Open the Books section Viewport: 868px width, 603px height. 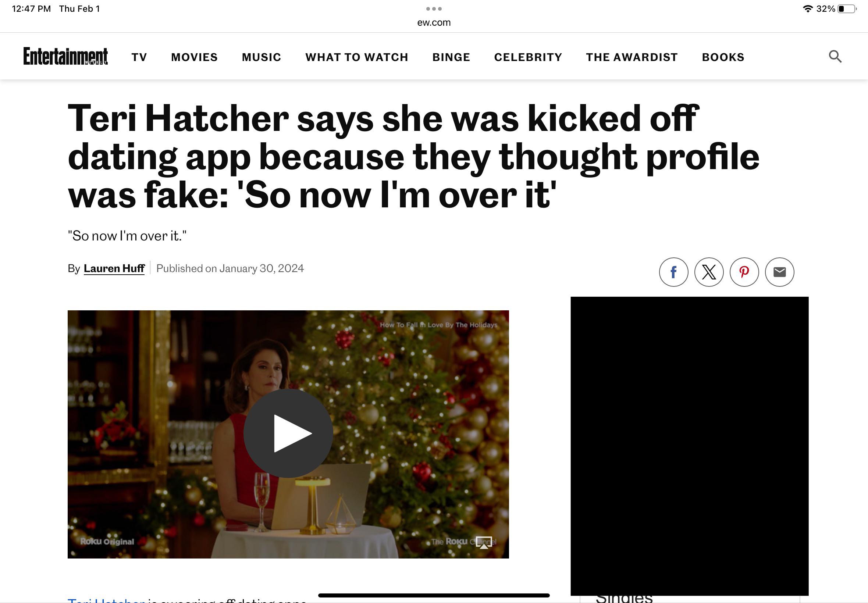click(x=723, y=57)
